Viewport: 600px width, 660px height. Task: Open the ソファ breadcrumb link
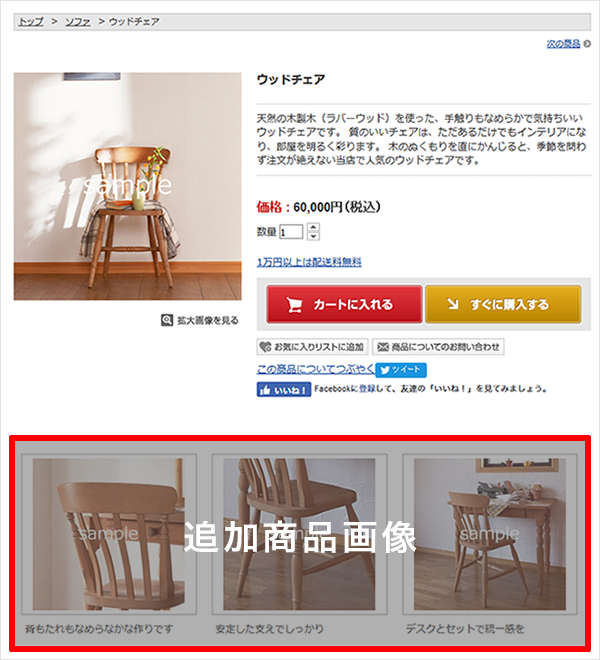(77, 21)
